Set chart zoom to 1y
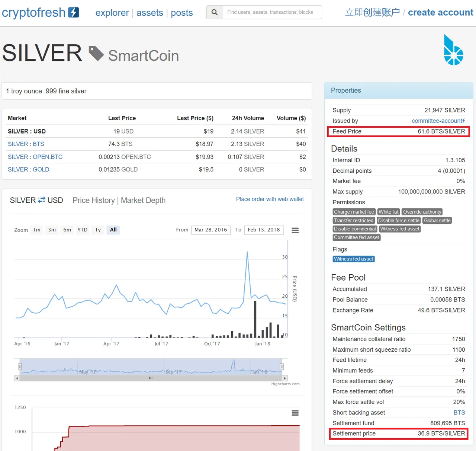Viewport: 476px width, 451px height. (x=98, y=230)
